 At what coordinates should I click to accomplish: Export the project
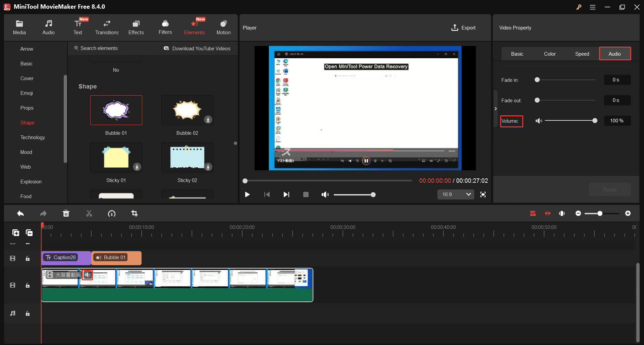[463, 27]
